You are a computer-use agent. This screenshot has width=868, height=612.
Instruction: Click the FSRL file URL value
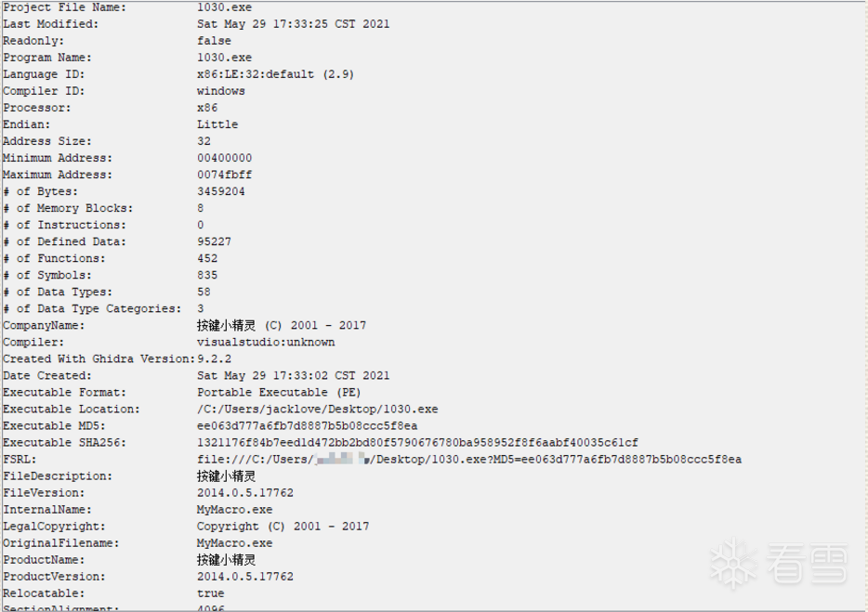468,459
